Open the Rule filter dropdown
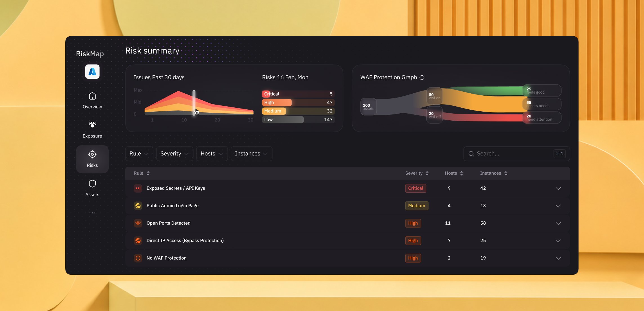The width and height of the screenshot is (644, 311). click(x=139, y=154)
